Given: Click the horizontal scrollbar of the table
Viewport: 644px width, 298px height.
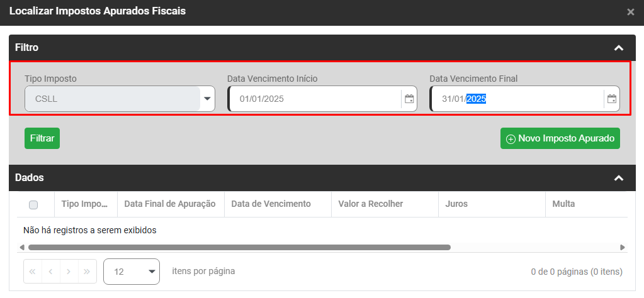Looking at the screenshot, I should [239, 248].
